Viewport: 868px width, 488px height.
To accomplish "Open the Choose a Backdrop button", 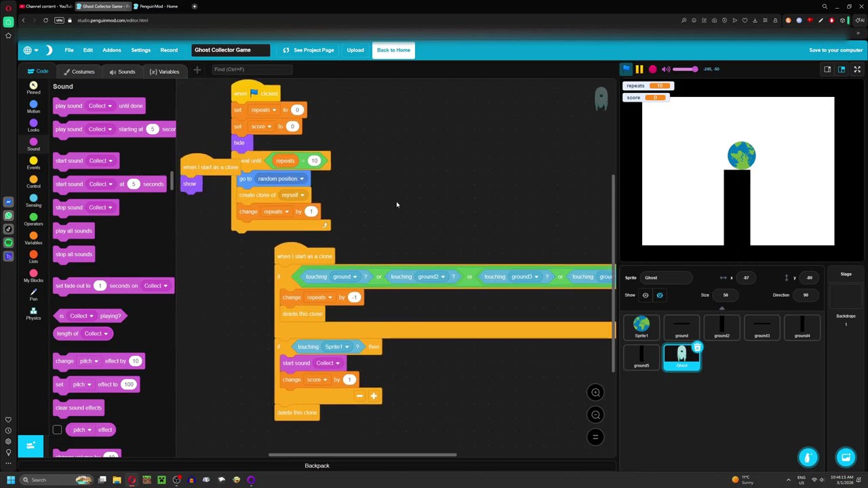I will [x=846, y=457].
